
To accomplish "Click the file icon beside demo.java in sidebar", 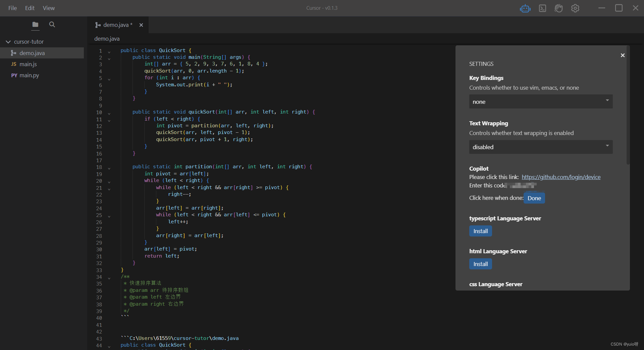I will [x=13, y=53].
